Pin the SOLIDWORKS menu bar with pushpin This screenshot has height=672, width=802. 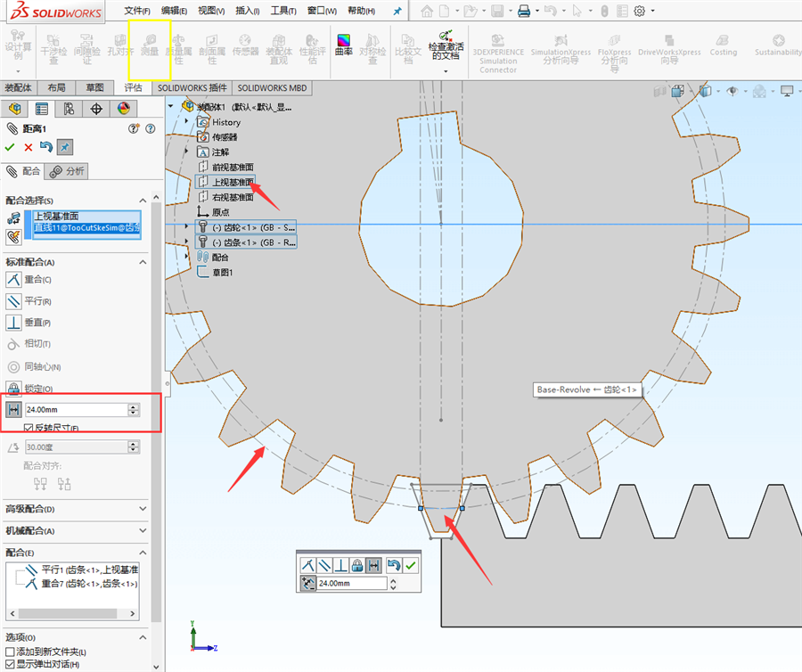click(397, 11)
